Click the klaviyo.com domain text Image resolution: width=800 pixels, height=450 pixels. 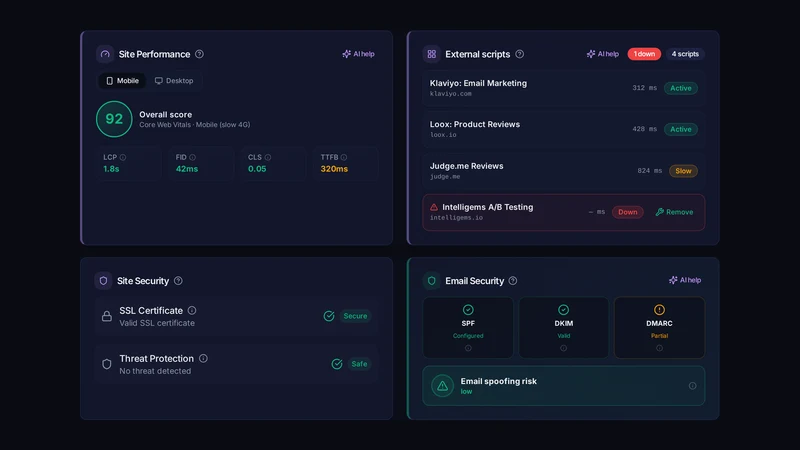tap(451, 94)
